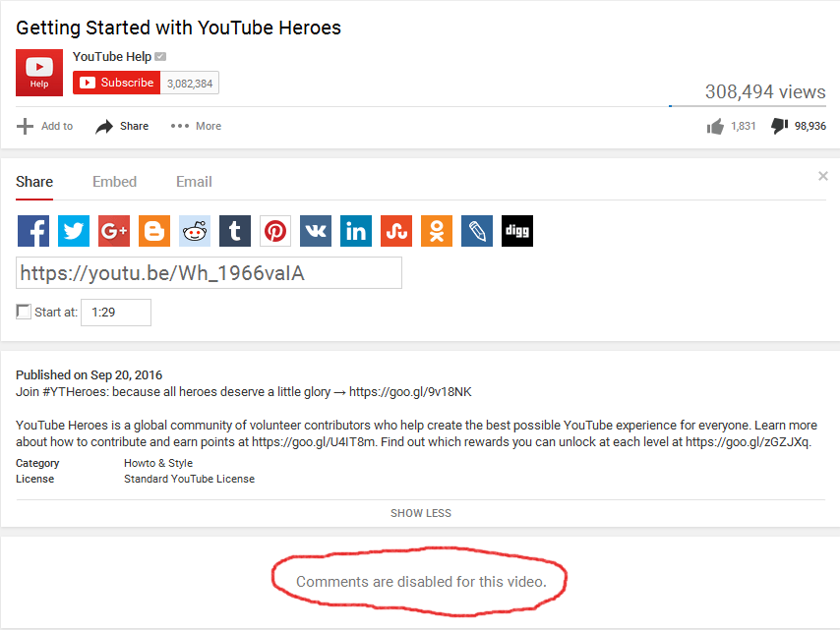Share the video on Digg
This screenshot has width=840, height=630.
517,231
